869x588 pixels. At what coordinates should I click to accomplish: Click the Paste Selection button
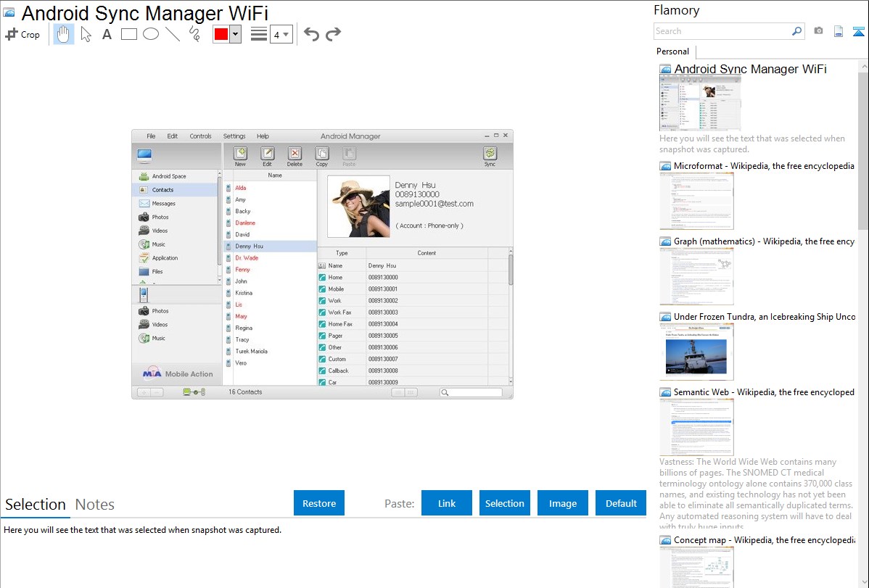click(x=505, y=503)
